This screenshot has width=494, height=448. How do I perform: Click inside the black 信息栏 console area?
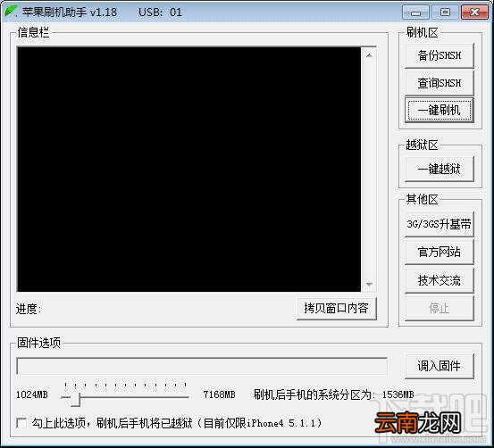pyautogui.click(x=189, y=170)
